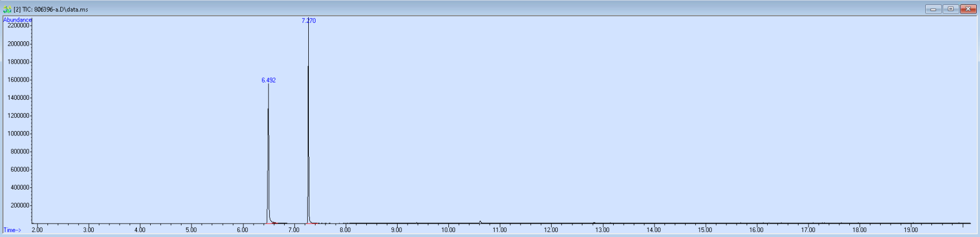
Task: Click the 400000 abundance tick label
Action: tap(20, 187)
